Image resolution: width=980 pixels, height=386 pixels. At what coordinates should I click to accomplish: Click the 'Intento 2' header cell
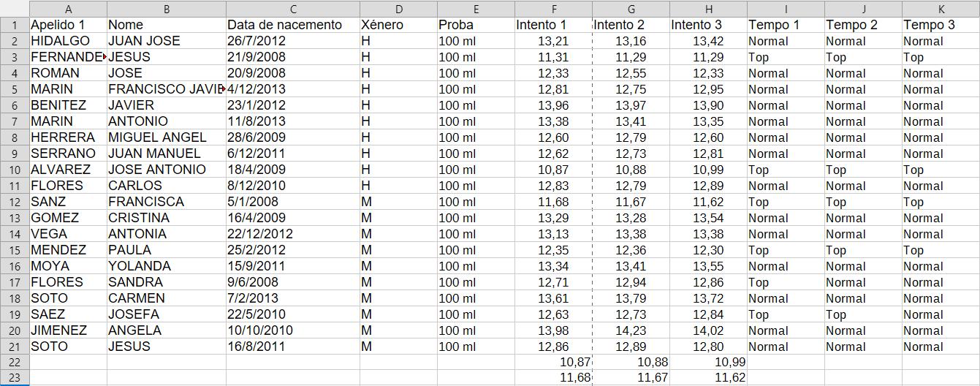point(631,25)
